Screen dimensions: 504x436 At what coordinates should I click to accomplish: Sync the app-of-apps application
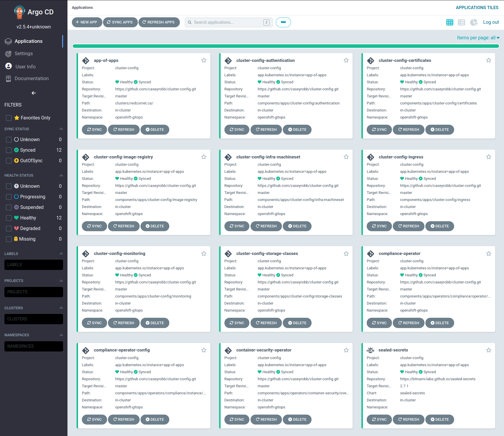[x=94, y=130]
